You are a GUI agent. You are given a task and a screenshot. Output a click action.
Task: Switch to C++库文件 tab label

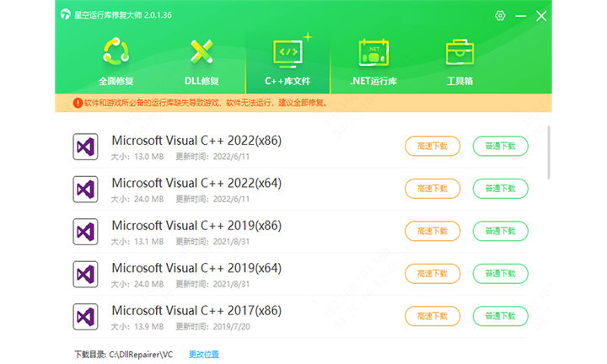[x=287, y=81]
